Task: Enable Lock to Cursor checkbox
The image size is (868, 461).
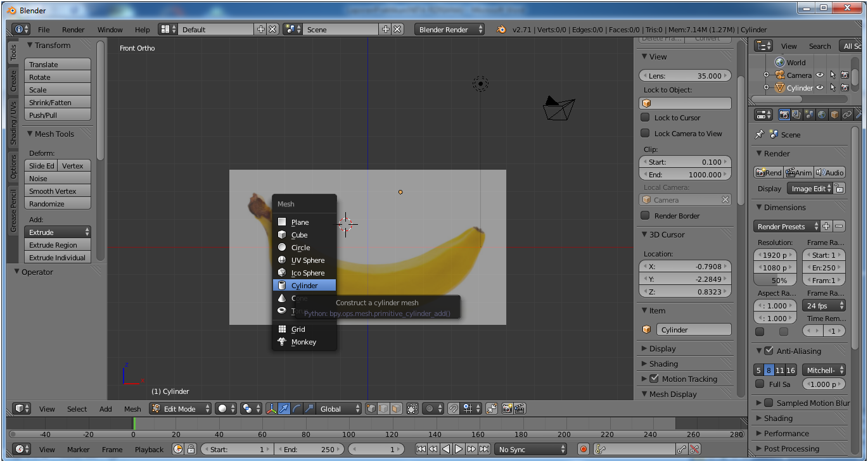Action: (645, 118)
